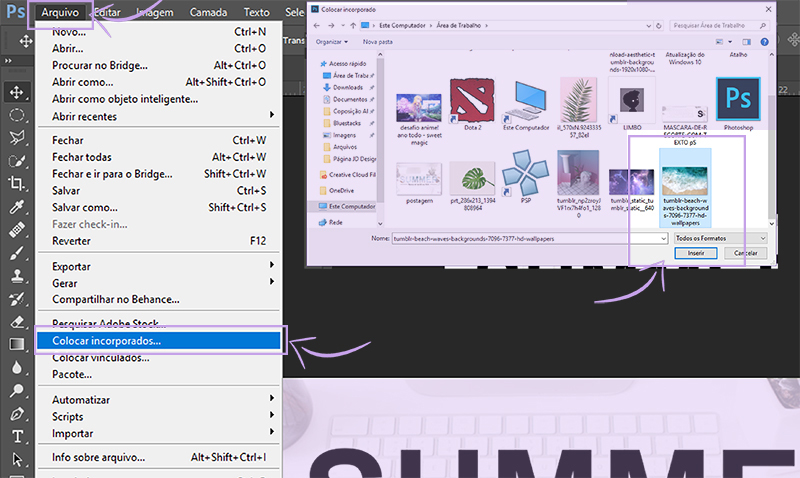Image resolution: width=800 pixels, height=478 pixels.
Task: Click the Inserir button
Action: pyautogui.click(x=695, y=253)
